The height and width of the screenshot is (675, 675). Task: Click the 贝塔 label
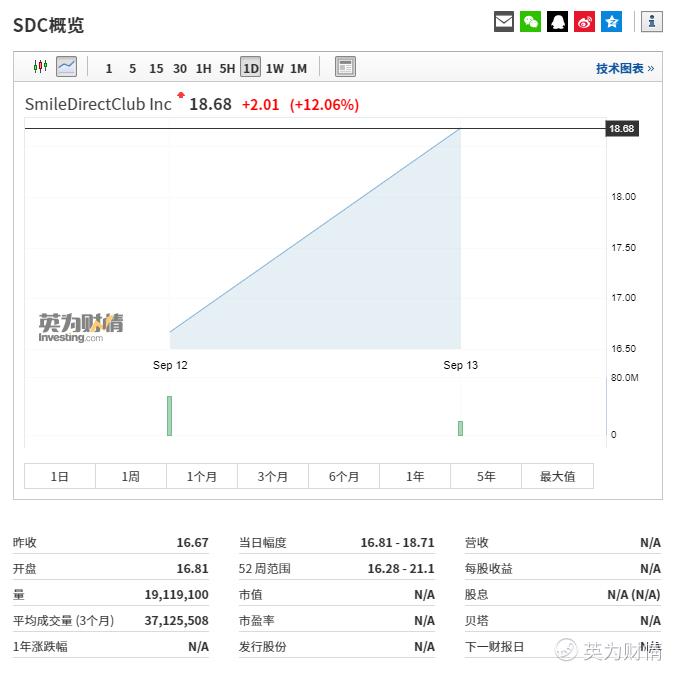coord(477,620)
